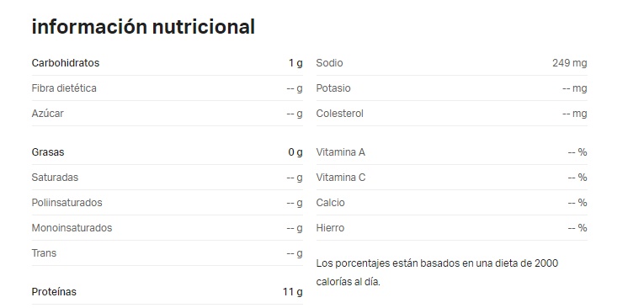
Task: Click the Azúcar row label
Action: [x=48, y=114]
